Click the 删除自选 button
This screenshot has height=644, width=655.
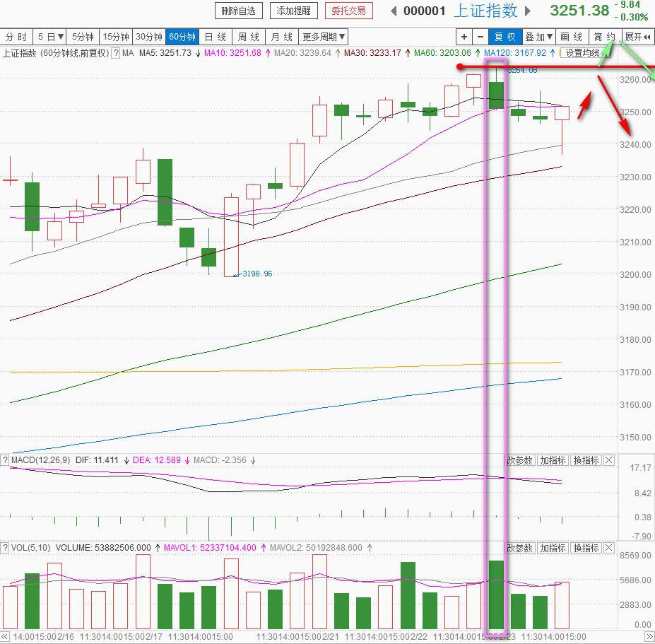[x=239, y=11]
